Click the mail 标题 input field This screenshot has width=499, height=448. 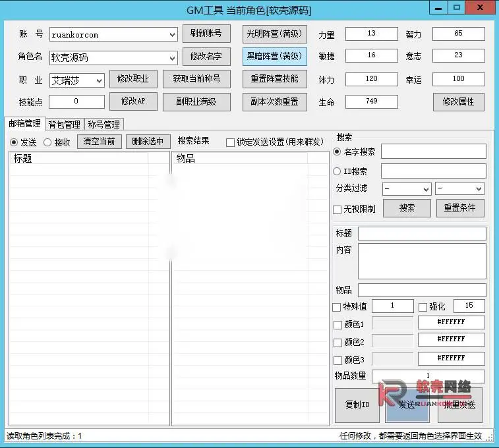422,233
